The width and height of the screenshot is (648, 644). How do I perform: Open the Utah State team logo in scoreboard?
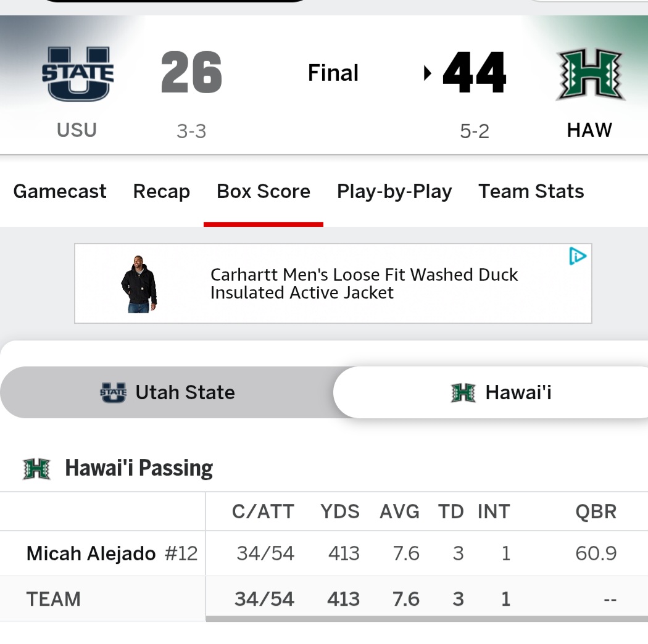(x=78, y=74)
